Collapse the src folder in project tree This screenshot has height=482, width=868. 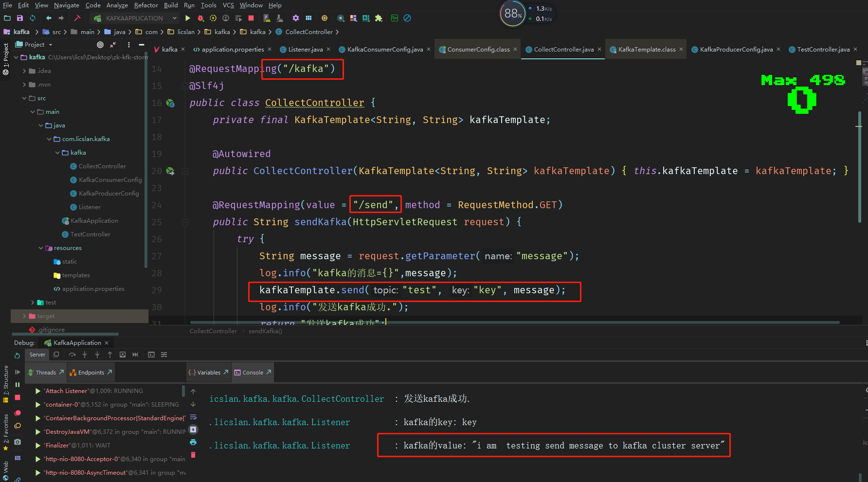pyautogui.click(x=24, y=98)
